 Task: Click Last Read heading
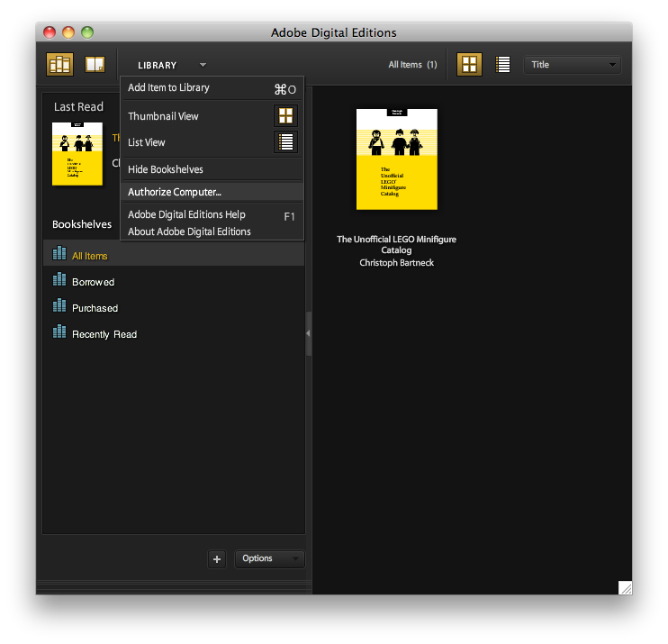point(78,106)
